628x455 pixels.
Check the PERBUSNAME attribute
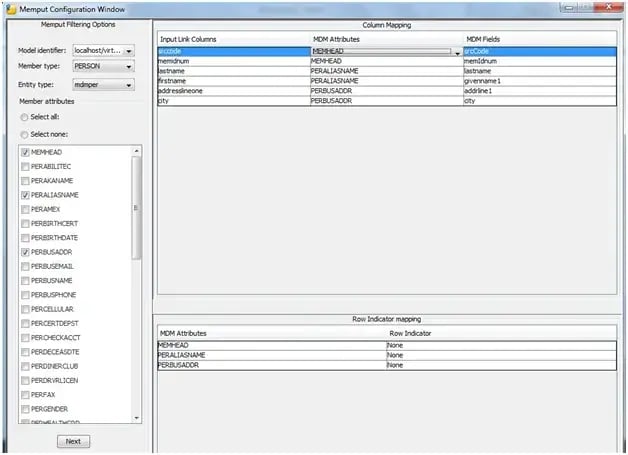(25, 280)
